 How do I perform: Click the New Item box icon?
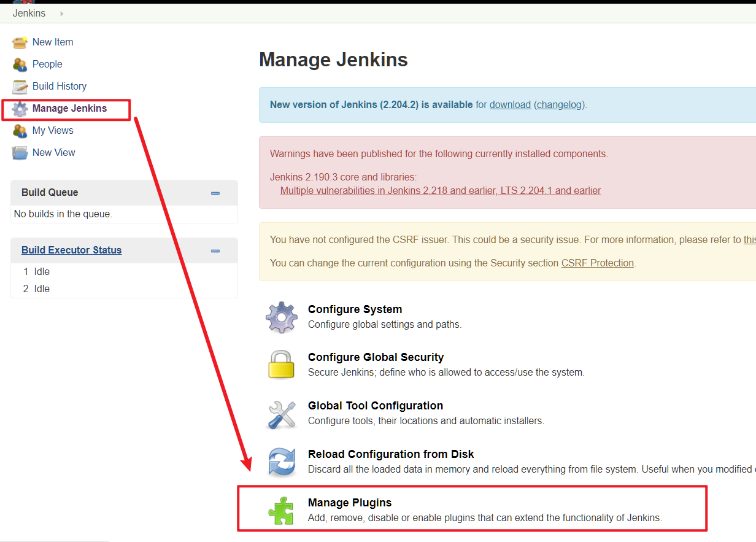pos(20,42)
